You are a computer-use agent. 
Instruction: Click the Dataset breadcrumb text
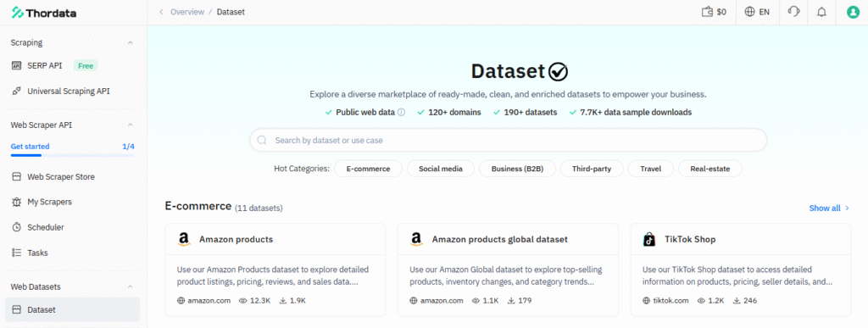point(231,12)
